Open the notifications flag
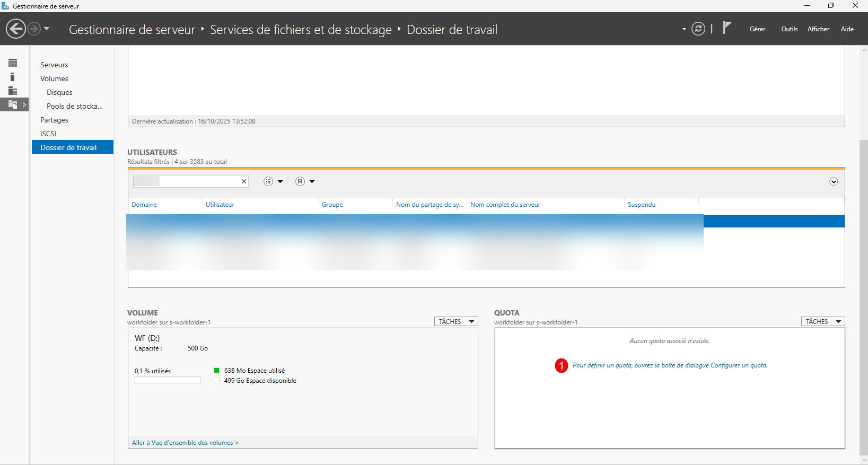The image size is (868, 465). [x=727, y=28]
